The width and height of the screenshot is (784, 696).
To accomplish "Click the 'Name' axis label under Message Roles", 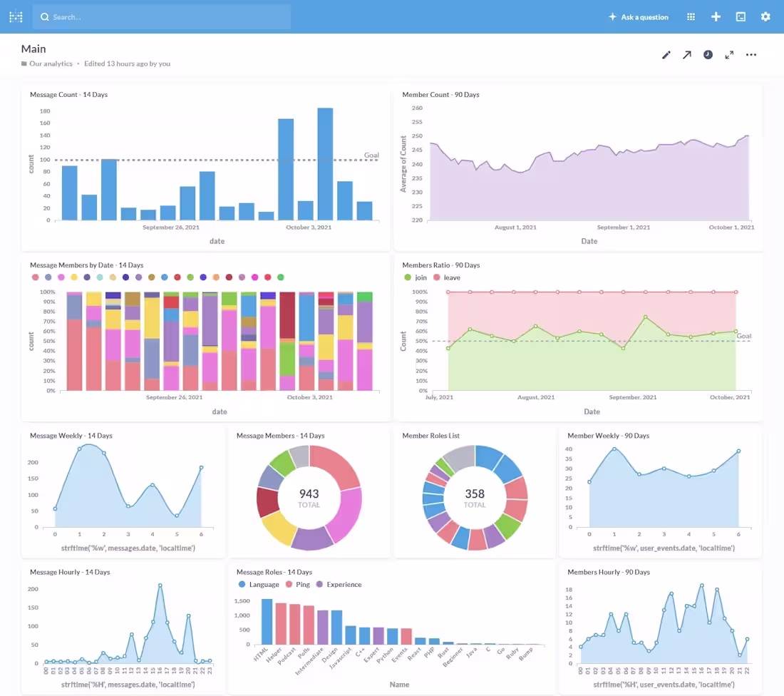I will click(399, 685).
